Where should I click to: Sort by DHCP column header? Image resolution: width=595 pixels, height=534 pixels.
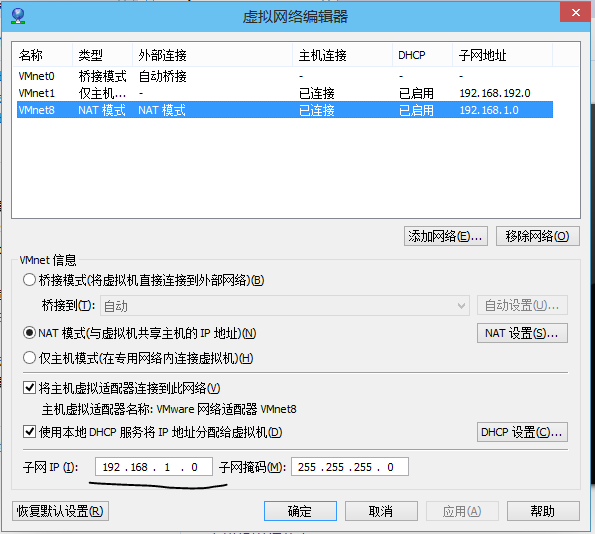pos(422,55)
